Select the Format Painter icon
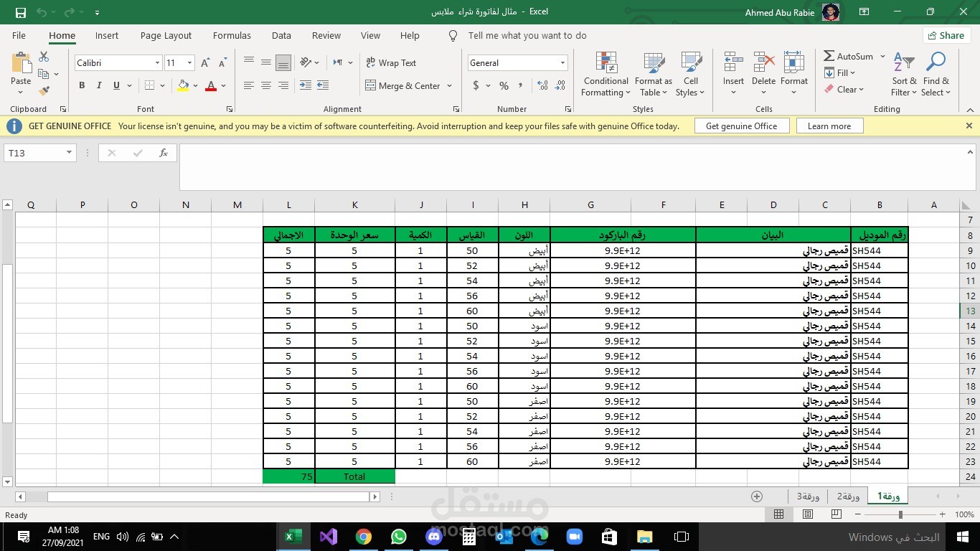980x551 pixels. tap(43, 90)
